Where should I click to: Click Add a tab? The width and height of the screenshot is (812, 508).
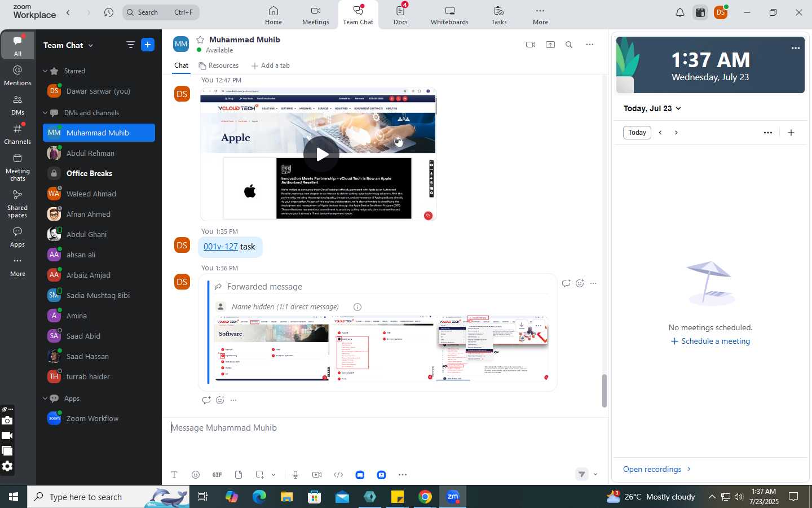(x=271, y=65)
